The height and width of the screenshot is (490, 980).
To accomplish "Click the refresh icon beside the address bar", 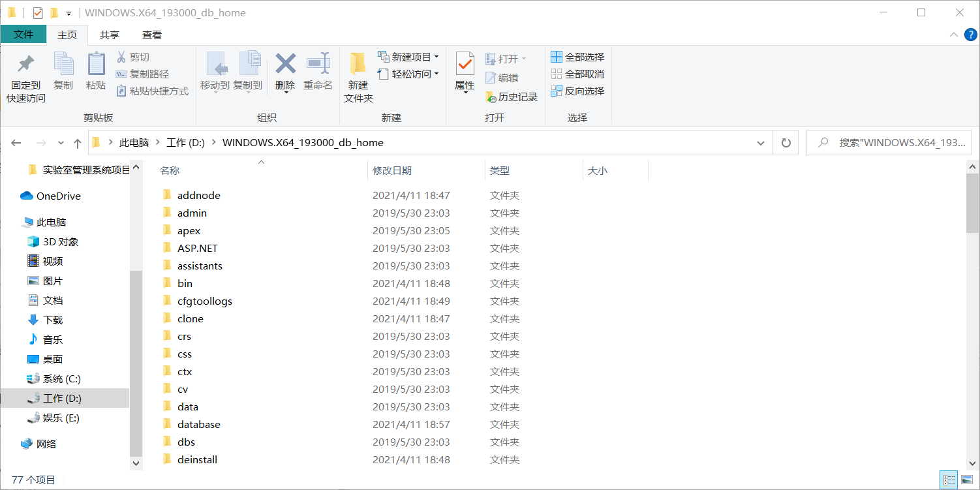I will (x=786, y=142).
